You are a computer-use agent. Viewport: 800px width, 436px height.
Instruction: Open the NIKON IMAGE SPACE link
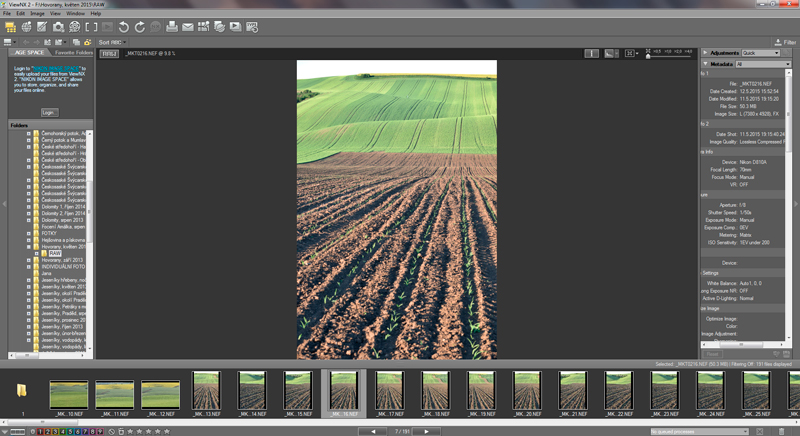[56, 68]
